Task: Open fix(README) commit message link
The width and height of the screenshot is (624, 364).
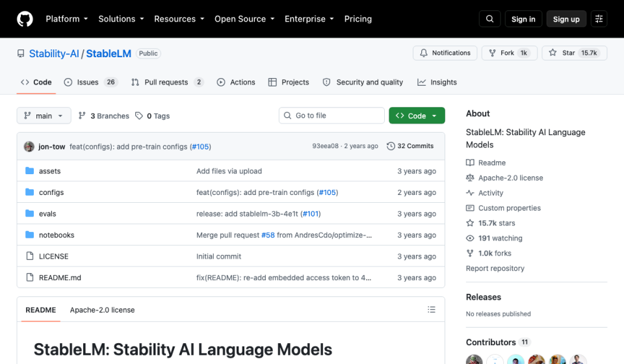Action: 284,278
